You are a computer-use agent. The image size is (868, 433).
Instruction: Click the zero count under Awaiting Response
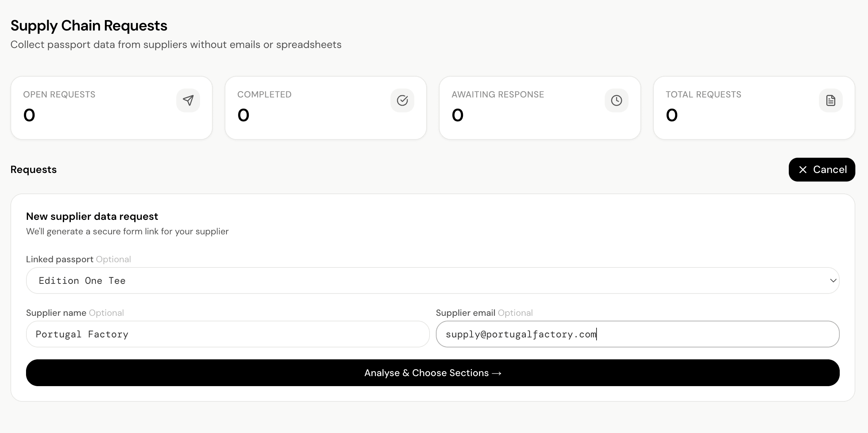[x=458, y=115]
